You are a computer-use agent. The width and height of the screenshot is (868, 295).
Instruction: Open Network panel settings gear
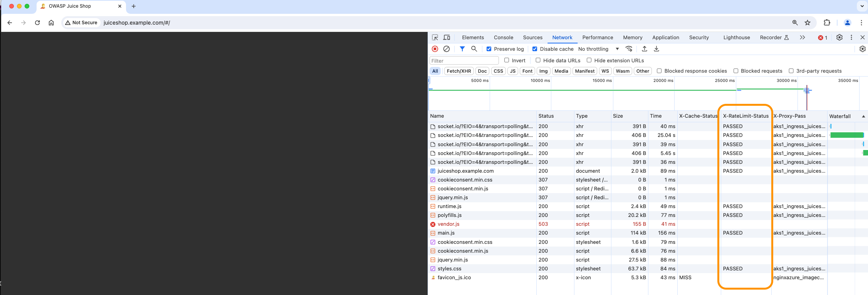[863, 49]
